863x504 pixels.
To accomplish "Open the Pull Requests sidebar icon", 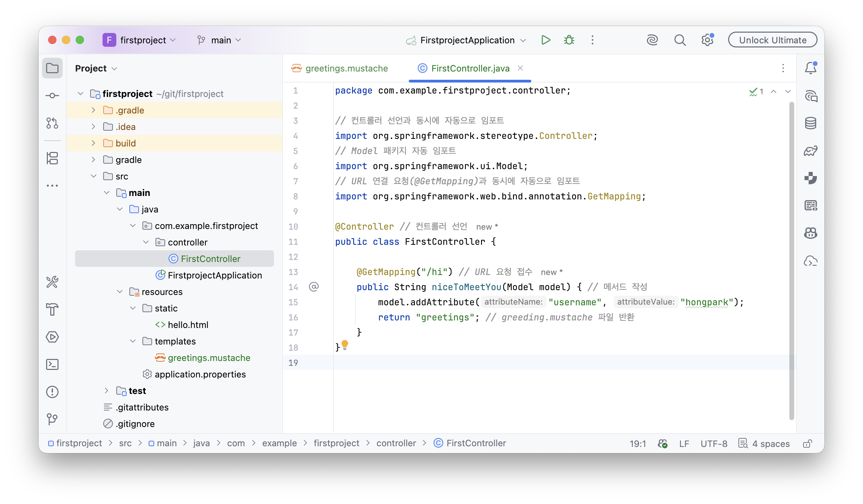I will 52,123.
